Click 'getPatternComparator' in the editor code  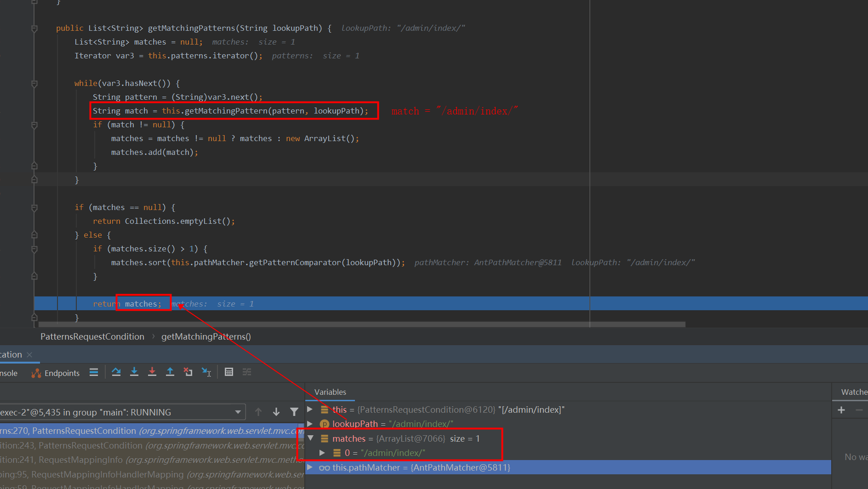point(295,262)
